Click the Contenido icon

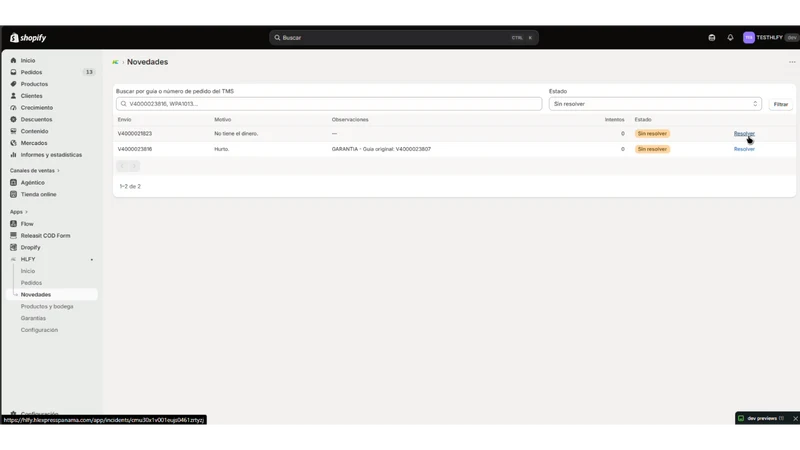13,131
